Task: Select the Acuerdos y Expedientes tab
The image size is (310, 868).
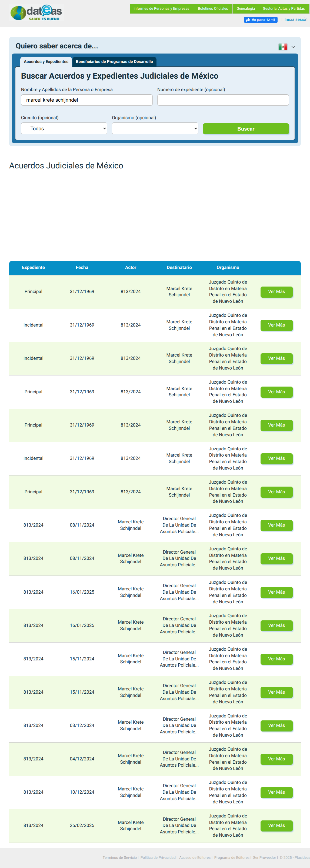Action: pos(46,62)
